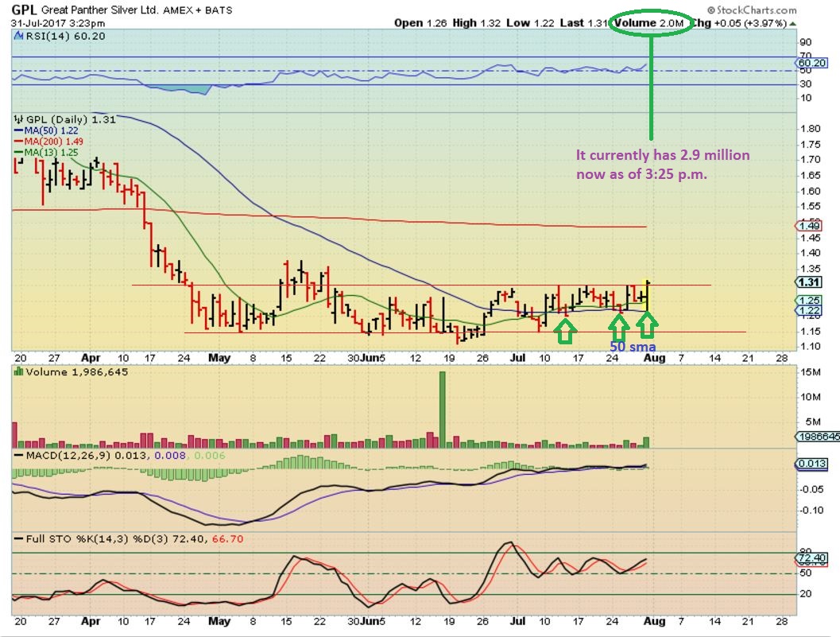Click the 90 RSI axis label

coord(806,42)
